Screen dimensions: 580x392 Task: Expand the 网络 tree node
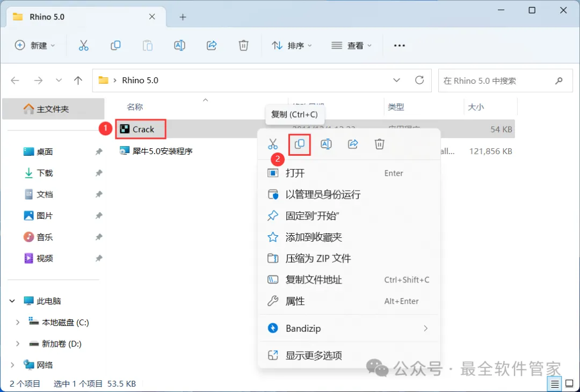pyautogui.click(x=12, y=365)
